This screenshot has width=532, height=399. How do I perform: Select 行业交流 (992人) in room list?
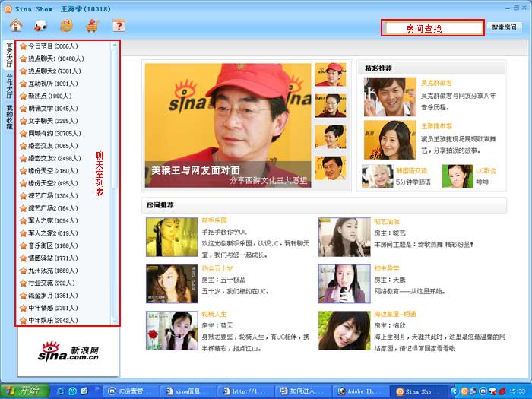[x=51, y=283]
